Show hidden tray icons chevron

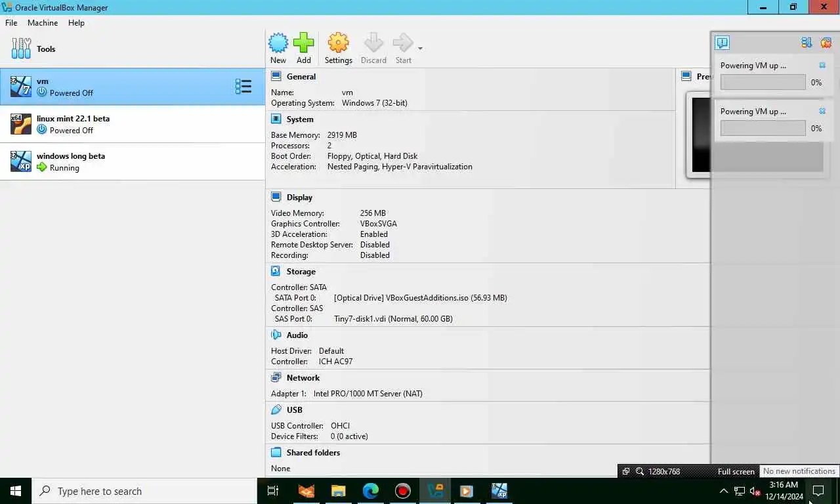click(x=724, y=491)
